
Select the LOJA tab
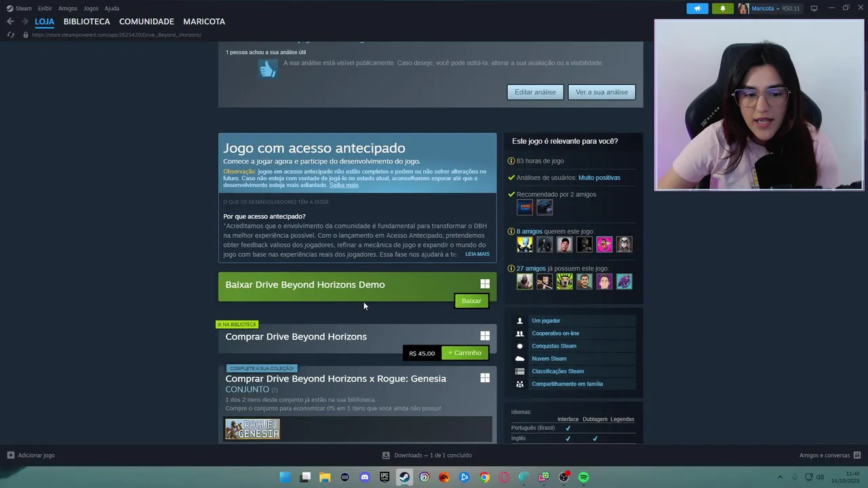tap(45, 22)
